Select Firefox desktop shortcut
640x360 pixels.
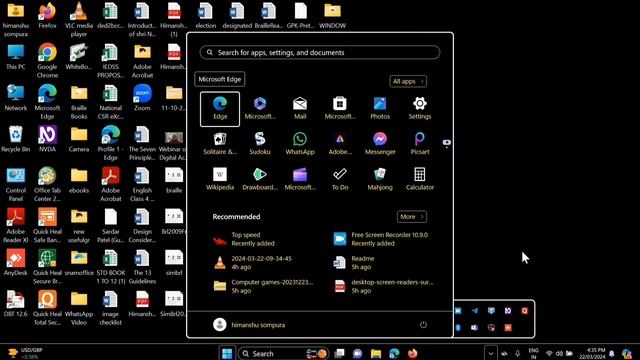tap(47, 16)
